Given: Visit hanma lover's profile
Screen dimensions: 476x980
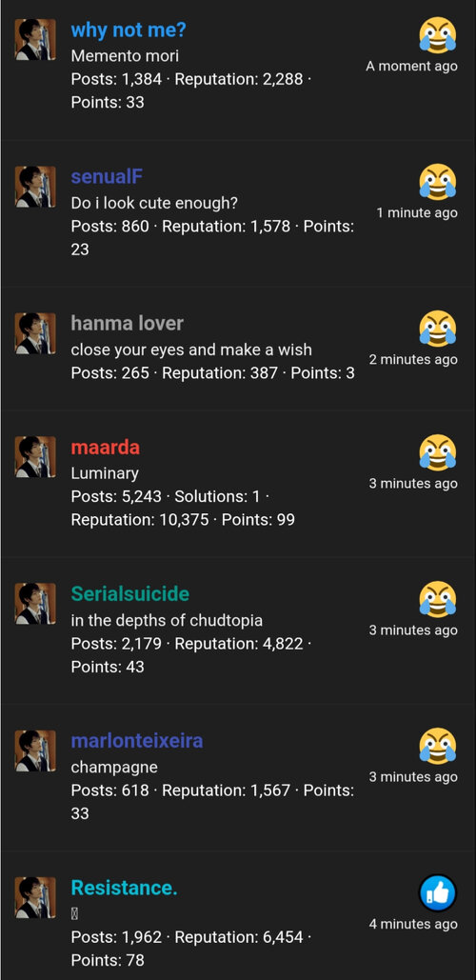Looking at the screenshot, I should tap(128, 323).
